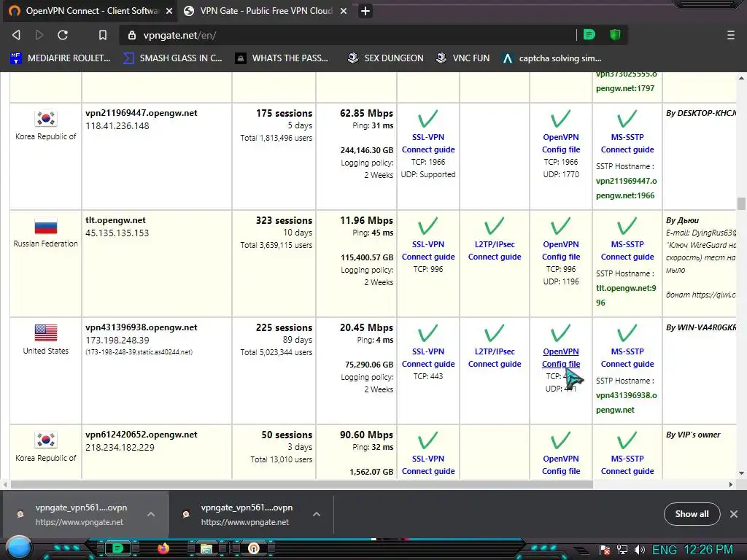Go back using the browser back arrow
The height and width of the screenshot is (560, 747).
coord(16,35)
